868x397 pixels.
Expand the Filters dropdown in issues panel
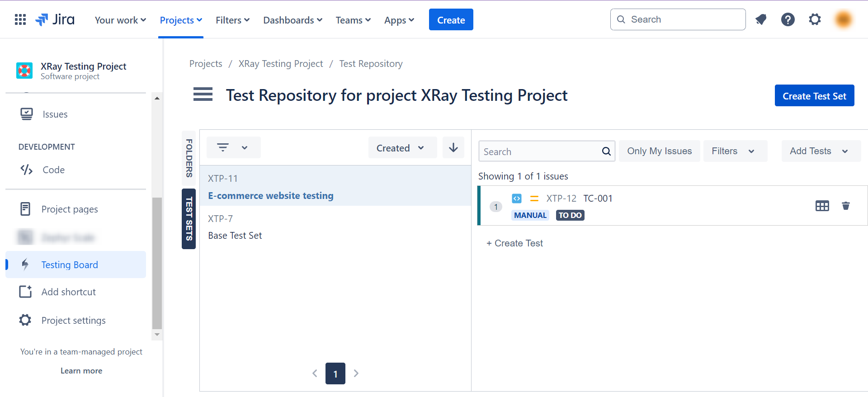coord(735,151)
